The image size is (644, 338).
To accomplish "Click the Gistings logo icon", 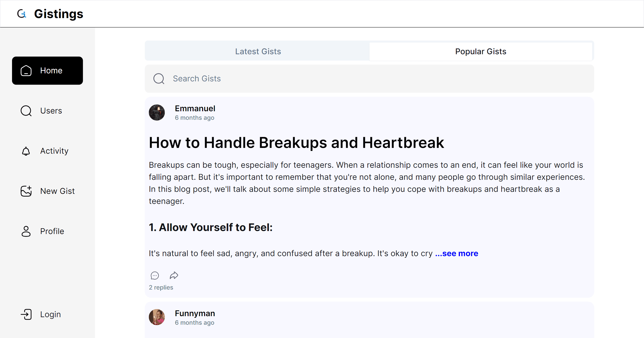I will click(22, 14).
